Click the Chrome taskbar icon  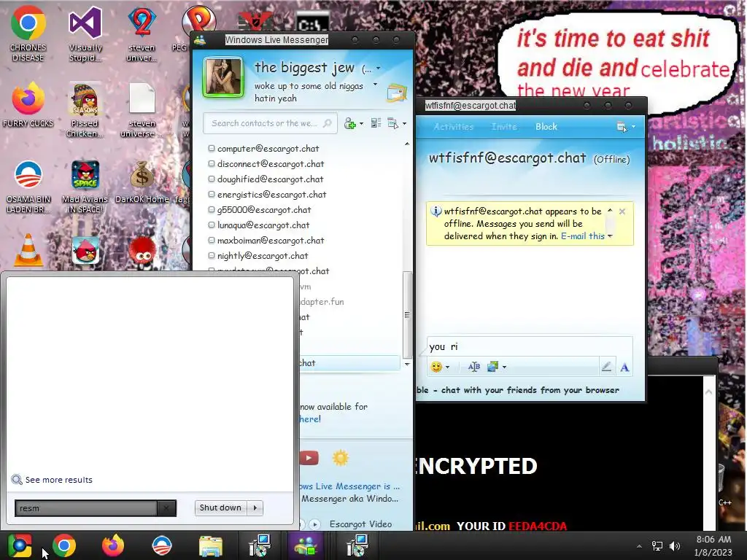[64, 545]
